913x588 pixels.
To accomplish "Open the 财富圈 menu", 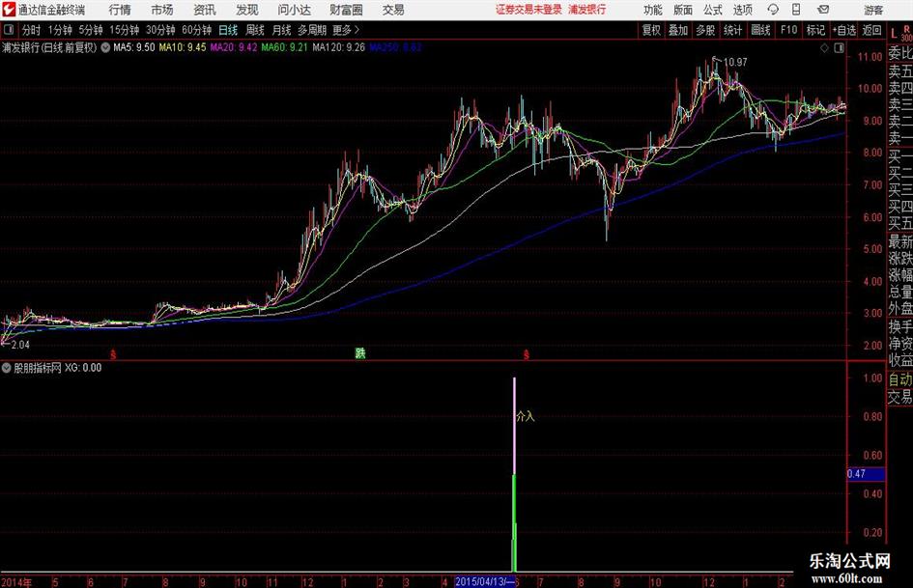I will point(346,10).
